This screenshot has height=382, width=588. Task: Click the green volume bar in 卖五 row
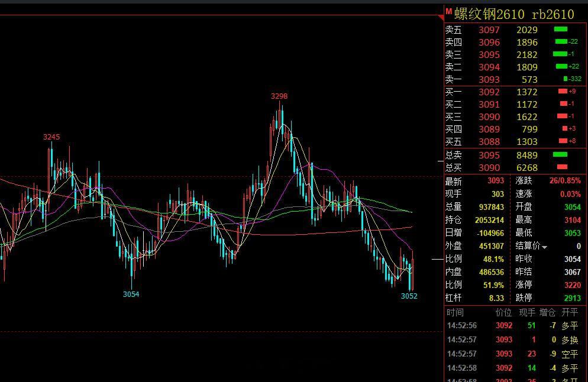click(x=561, y=29)
